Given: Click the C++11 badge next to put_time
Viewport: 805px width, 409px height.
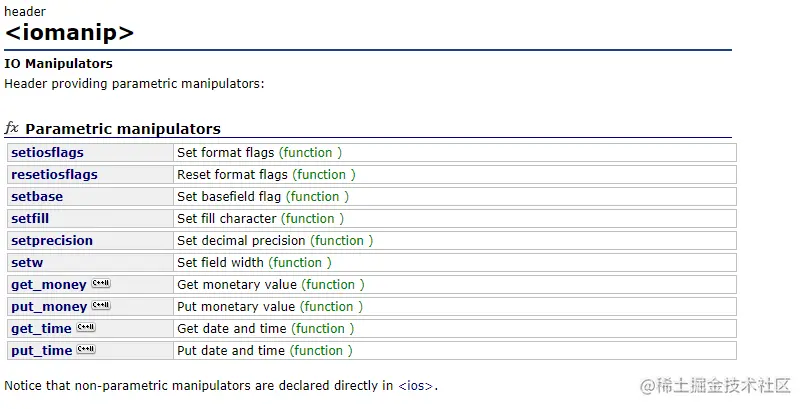Looking at the screenshot, I should (x=86, y=349).
